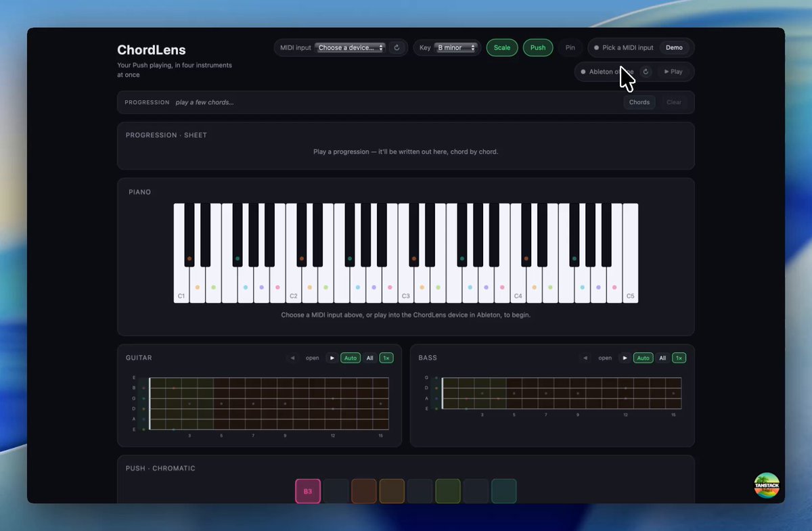Click the Ableton refresh icon
Image resolution: width=812 pixels, height=531 pixels.
coord(646,72)
